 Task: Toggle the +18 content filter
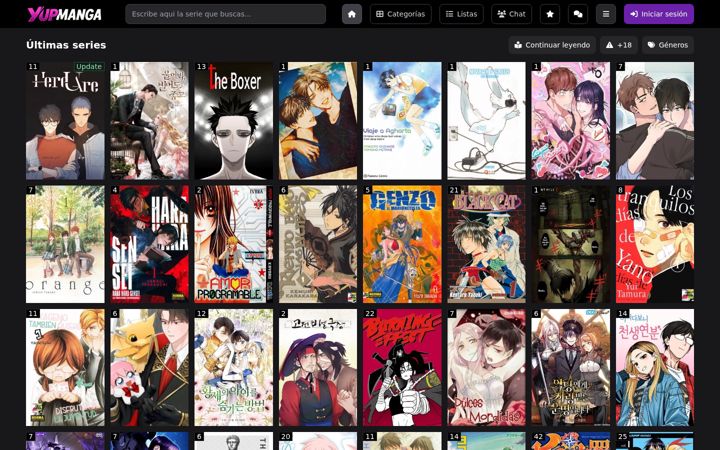pyautogui.click(x=619, y=45)
